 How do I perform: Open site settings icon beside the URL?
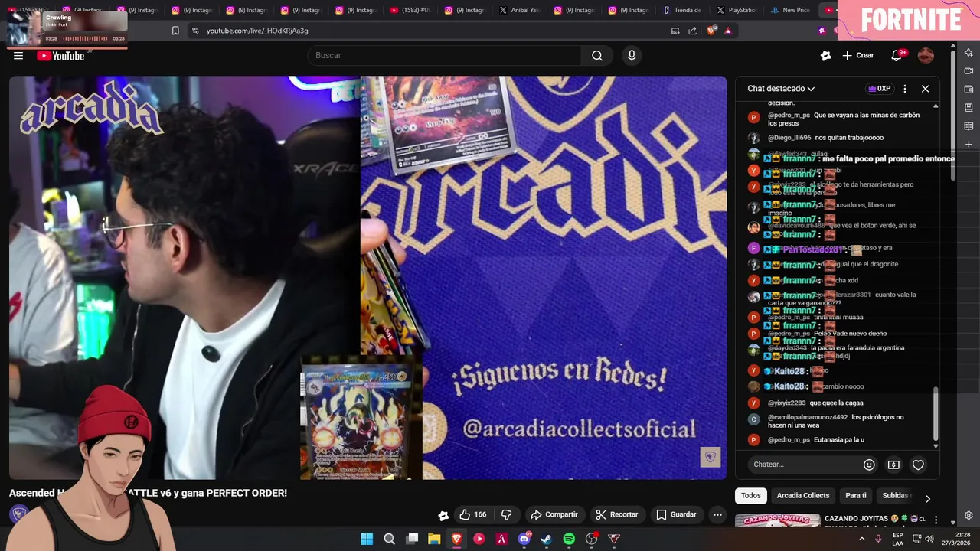tap(195, 31)
